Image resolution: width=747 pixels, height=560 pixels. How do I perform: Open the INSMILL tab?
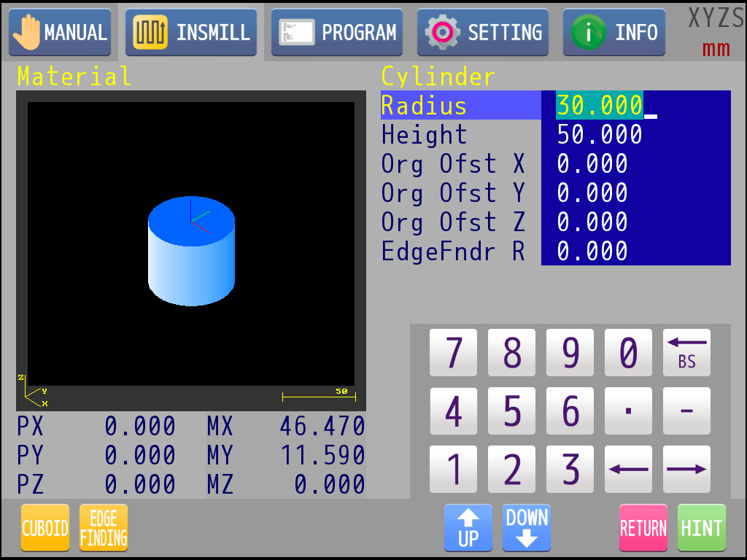pyautogui.click(x=191, y=33)
